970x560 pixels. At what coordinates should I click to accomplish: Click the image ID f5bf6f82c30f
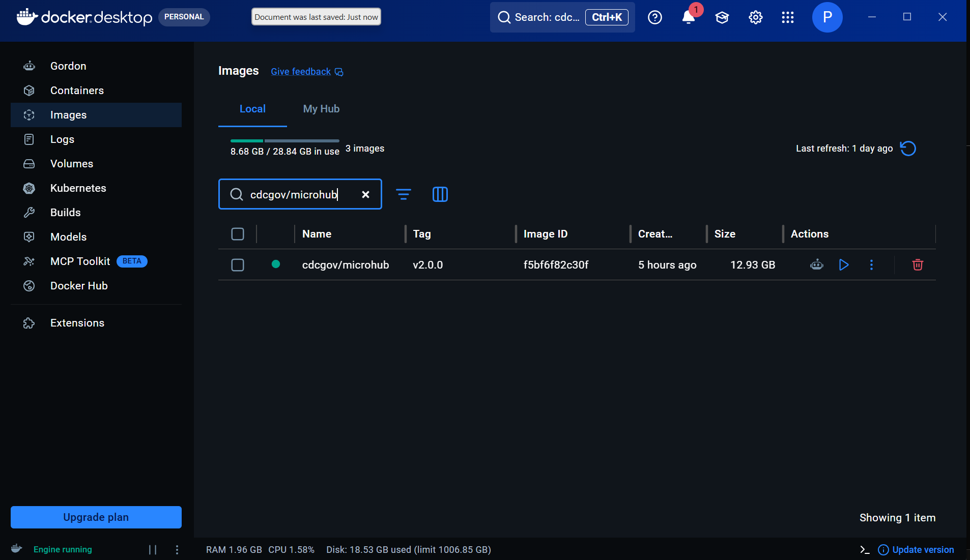pyautogui.click(x=556, y=265)
